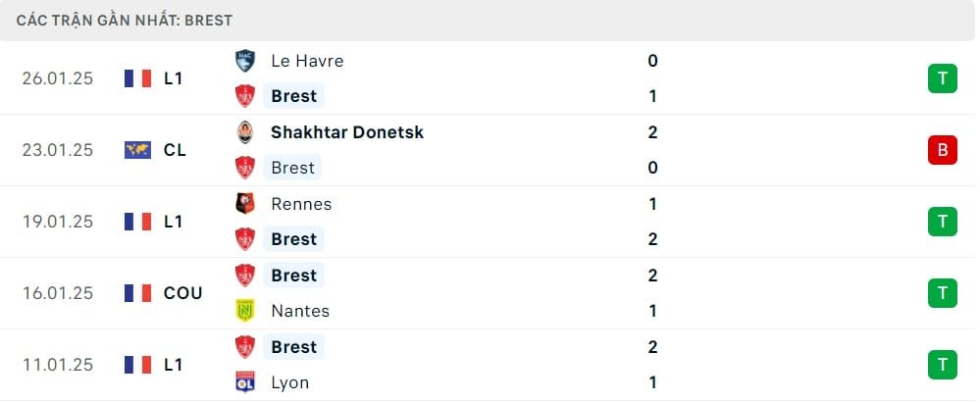
Task: Click the Rennes club crest
Action: (x=245, y=204)
